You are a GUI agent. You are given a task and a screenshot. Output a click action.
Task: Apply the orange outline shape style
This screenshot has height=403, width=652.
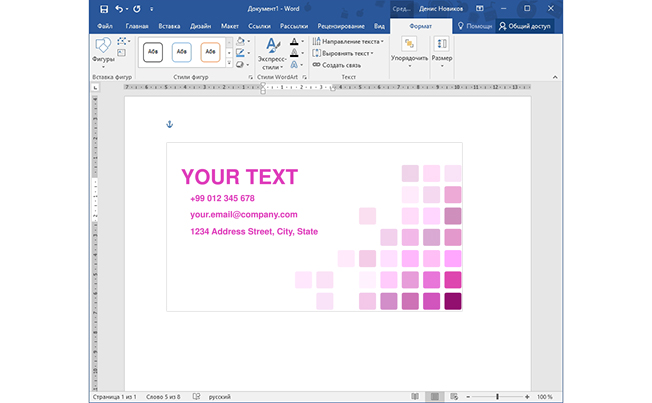pos(210,52)
